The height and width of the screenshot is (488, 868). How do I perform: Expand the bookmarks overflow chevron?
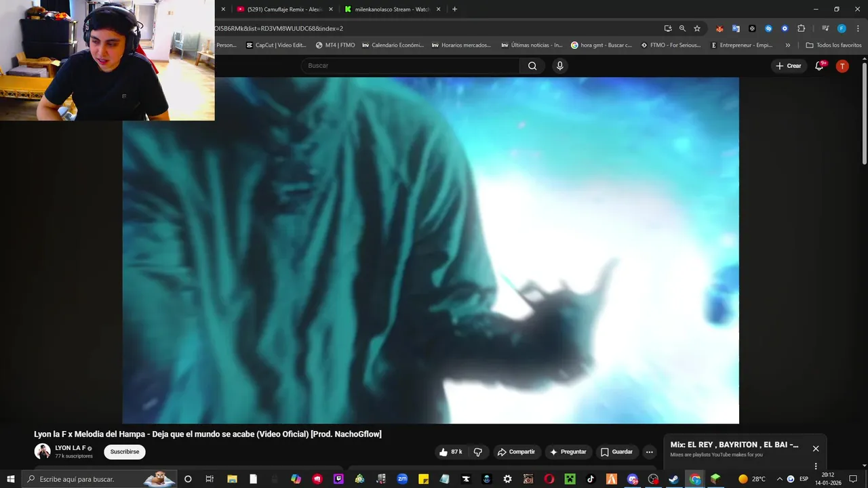[787, 45]
